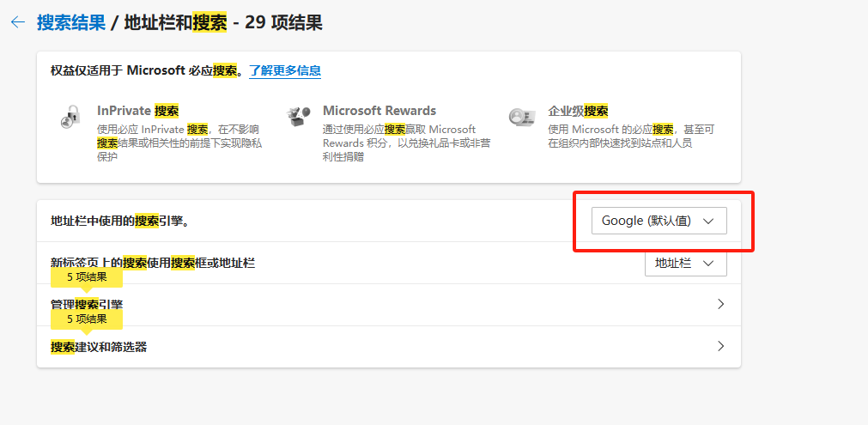Screen dimensions: 868x425
Task: Expand the 搜索建议和筛选器 row chevron
Action: tap(720, 346)
